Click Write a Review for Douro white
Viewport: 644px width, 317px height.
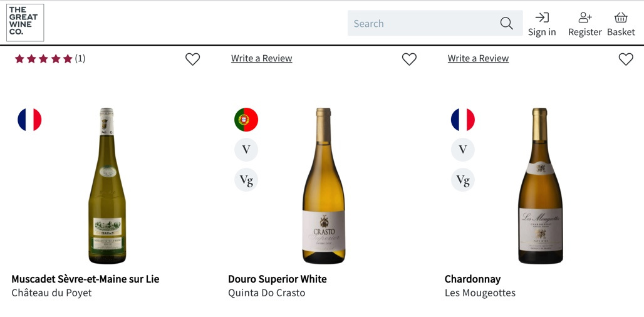(x=261, y=58)
